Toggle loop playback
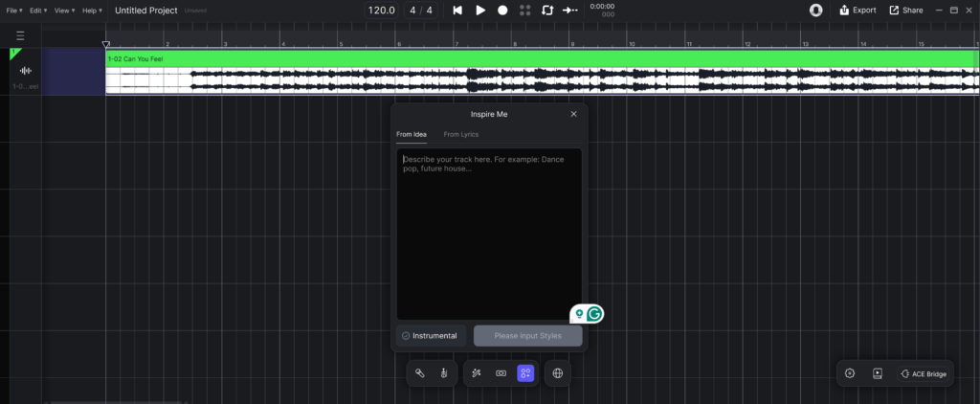The height and width of the screenshot is (404, 980). 547,10
